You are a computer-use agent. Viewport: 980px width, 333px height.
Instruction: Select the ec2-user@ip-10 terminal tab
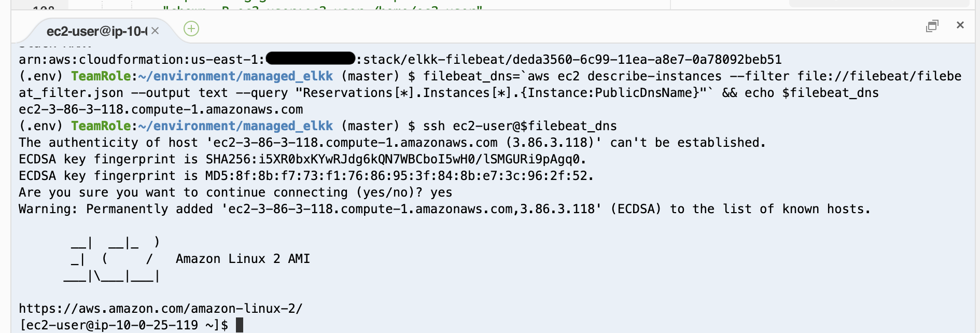click(97, 32)
